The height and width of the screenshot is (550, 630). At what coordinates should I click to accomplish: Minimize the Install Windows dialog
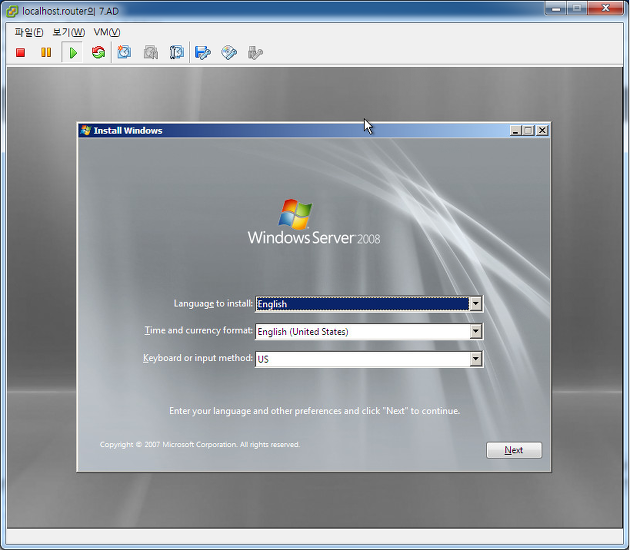pyautogui.click(x=515, y=130)
